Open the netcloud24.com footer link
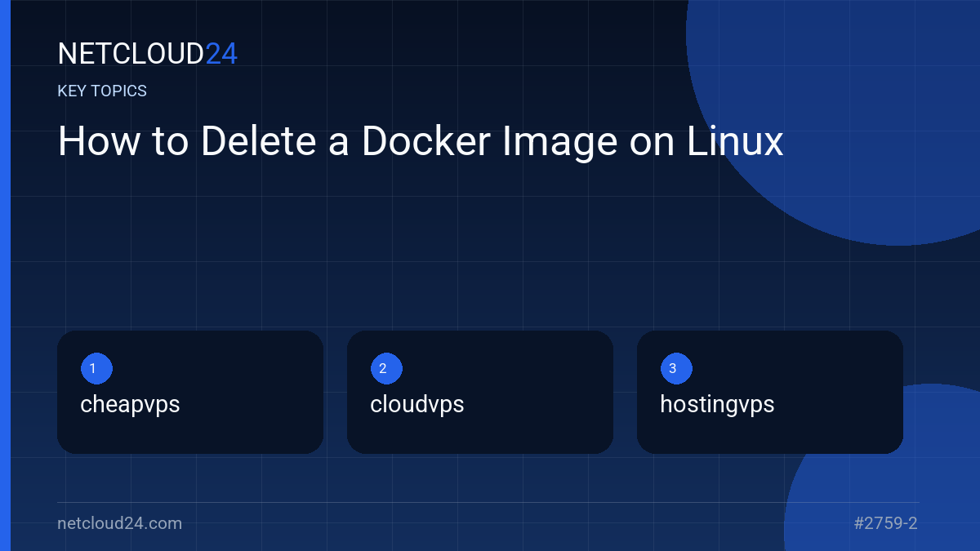This screenshot has height=551, width=980. pos(120,523)
